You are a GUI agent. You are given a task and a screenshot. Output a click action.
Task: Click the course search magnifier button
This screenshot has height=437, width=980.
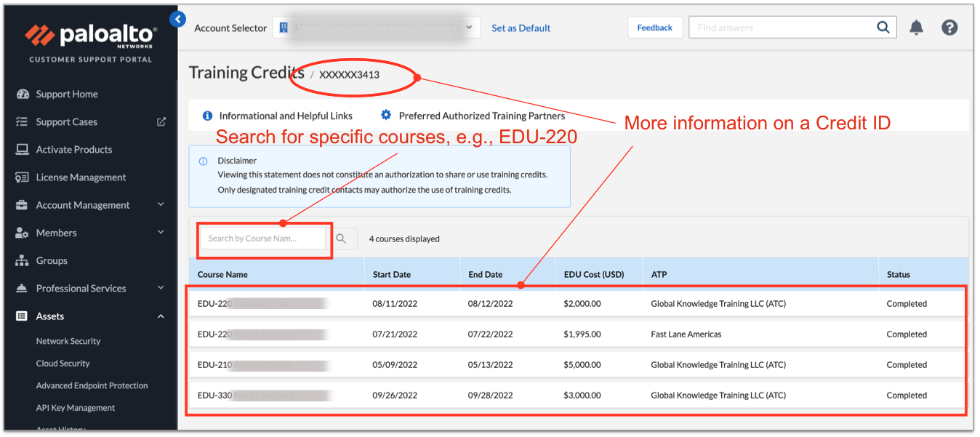(x=341, y=238)
